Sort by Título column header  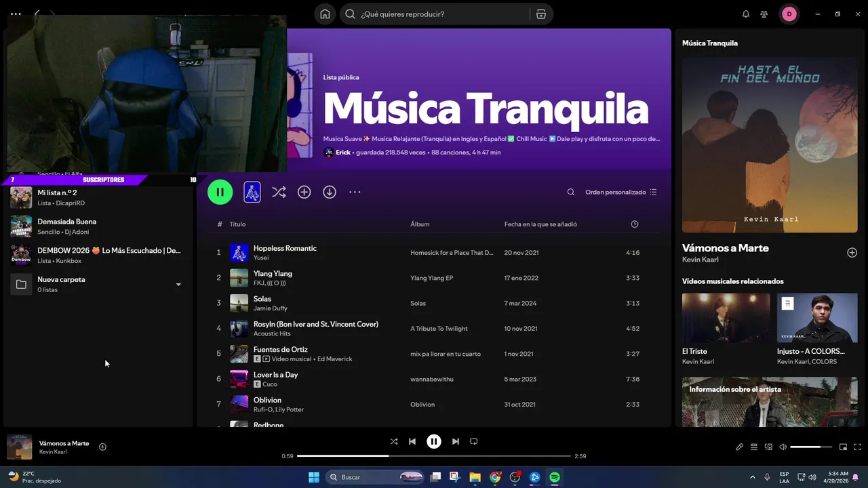tap(237, 224)
